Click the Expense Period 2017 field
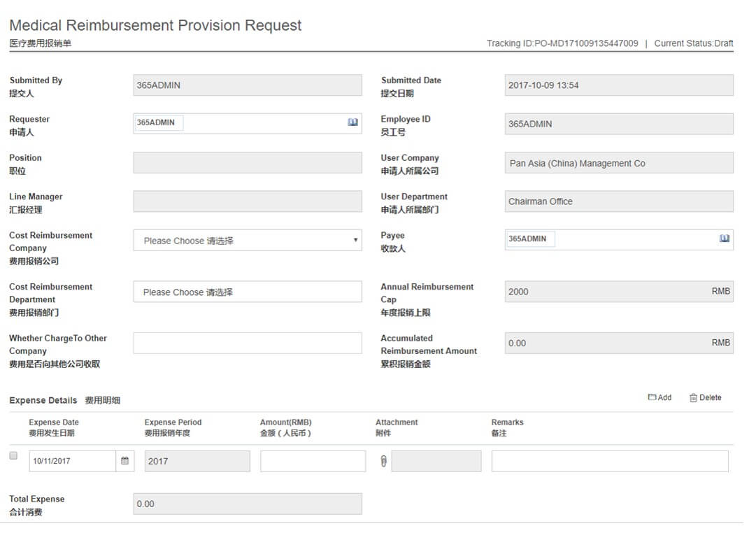 (x=197, y=461)
